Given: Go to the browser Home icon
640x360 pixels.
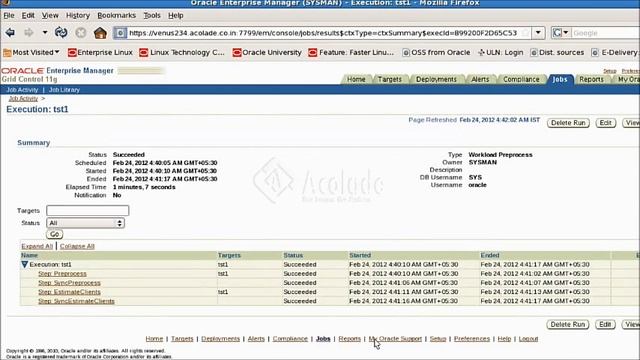Looking at the screenshot, I should click(100, 33).
